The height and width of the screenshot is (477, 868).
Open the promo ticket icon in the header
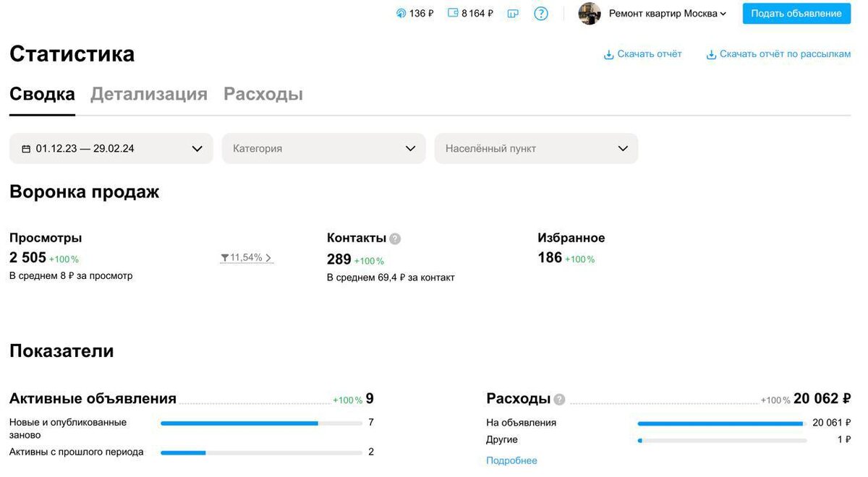(x=513, y=12)
